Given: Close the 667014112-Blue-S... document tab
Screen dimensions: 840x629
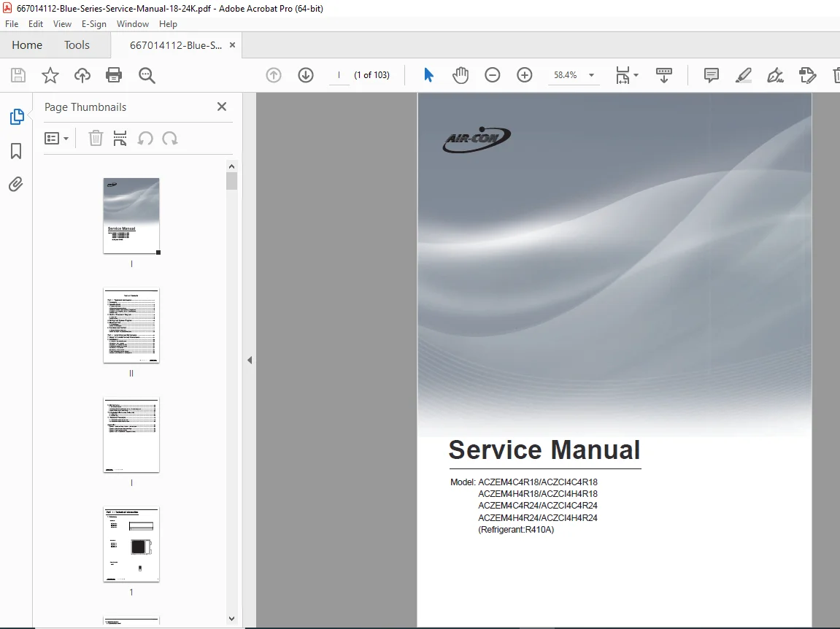Looking at the screenshot, I should click(232, 45).
